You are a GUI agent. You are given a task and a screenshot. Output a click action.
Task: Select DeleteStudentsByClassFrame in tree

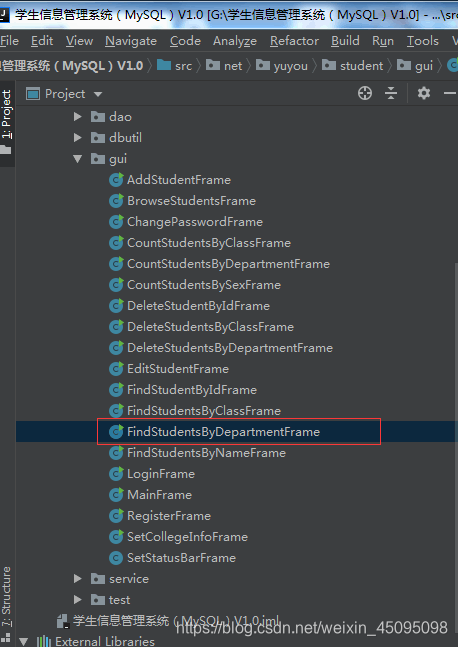[210, 327]
